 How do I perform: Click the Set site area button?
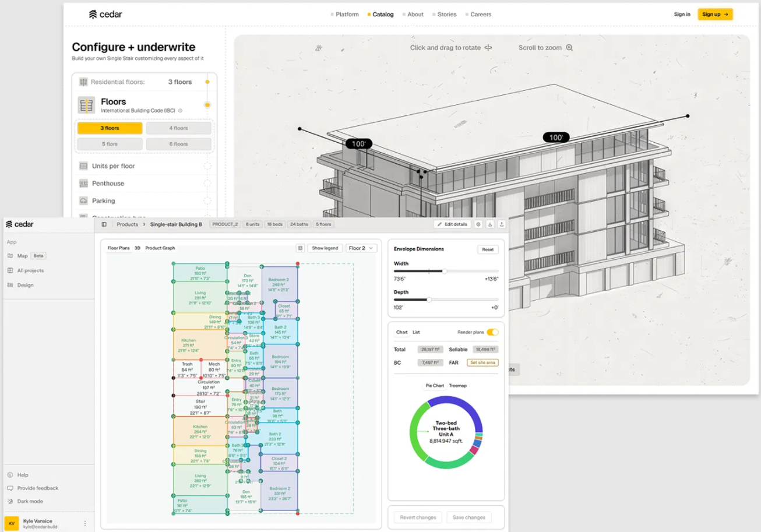pos(482,362)
